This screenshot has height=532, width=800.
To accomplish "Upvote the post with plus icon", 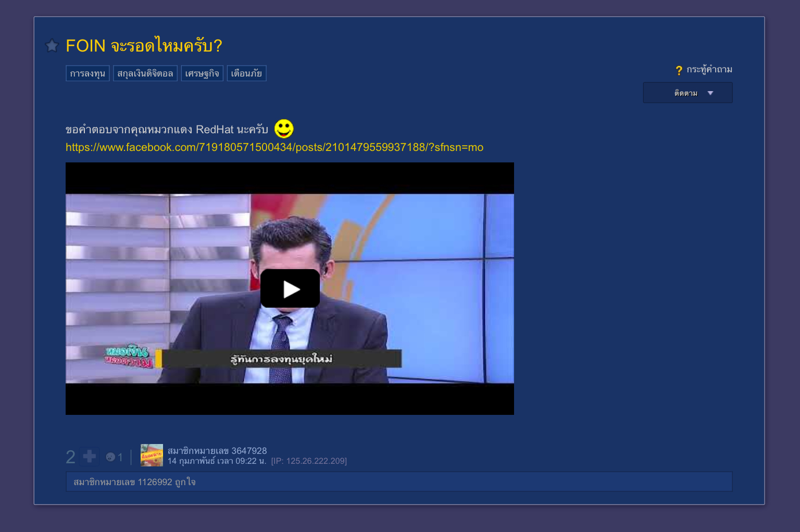I will (90, 456).
